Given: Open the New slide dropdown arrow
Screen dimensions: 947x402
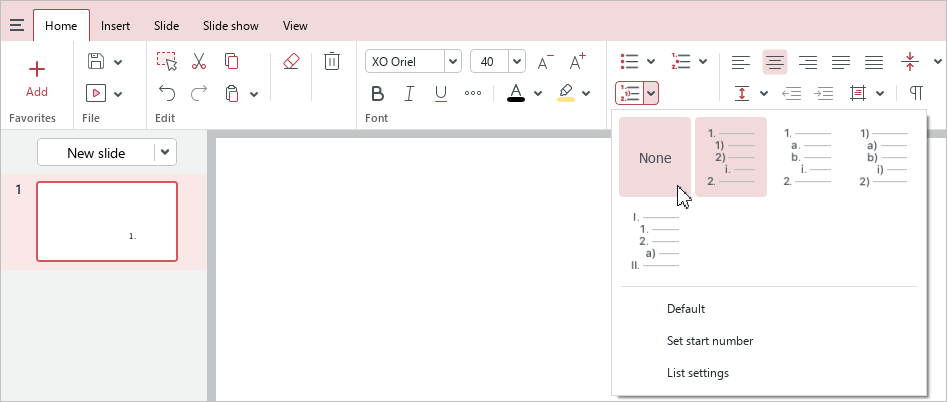Looking at the screenshot, I should click(165, 153).
